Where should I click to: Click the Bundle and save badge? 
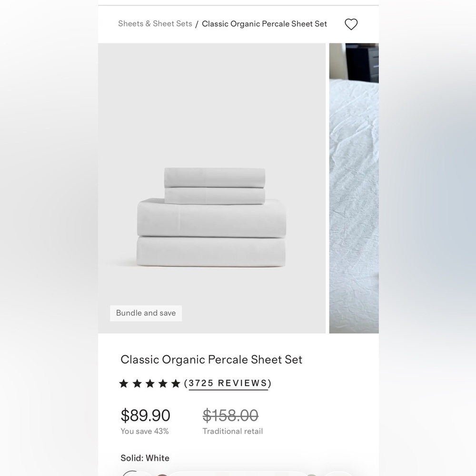pos(146,313)
